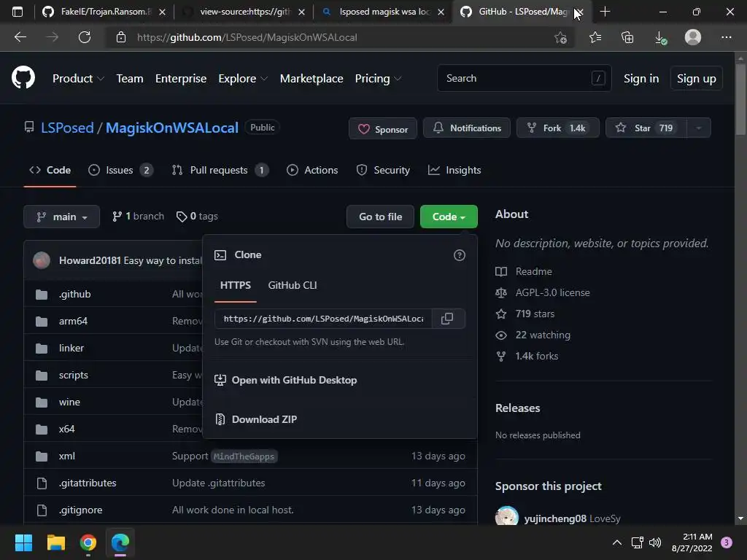Click Go to file button
This screenshot has width=747, height=560.
pyautogui.click(x=381, y=217)
